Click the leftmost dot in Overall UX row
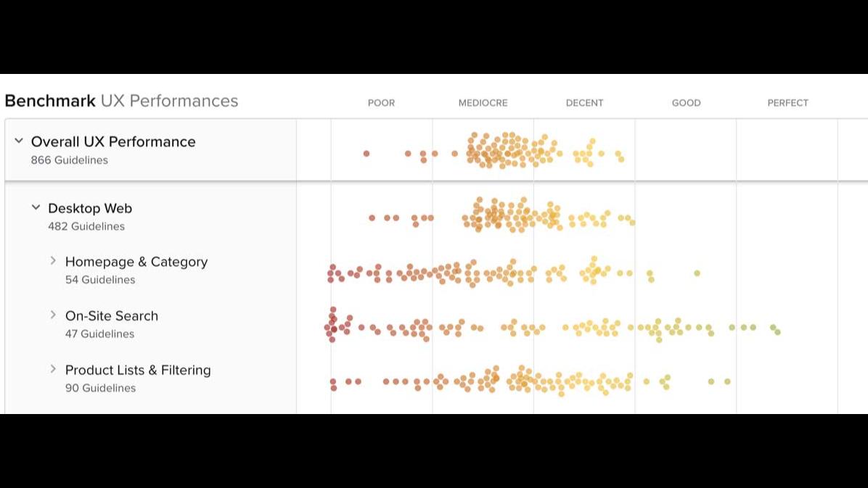This screenshot has height=488, width=868. click(367, 154)
